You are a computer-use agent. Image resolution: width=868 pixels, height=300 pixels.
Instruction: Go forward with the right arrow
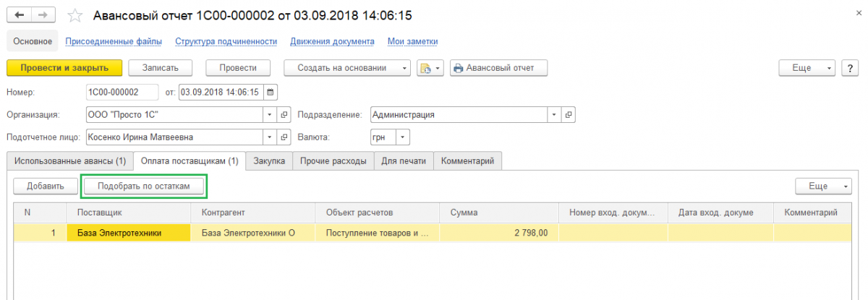[44, 14]
